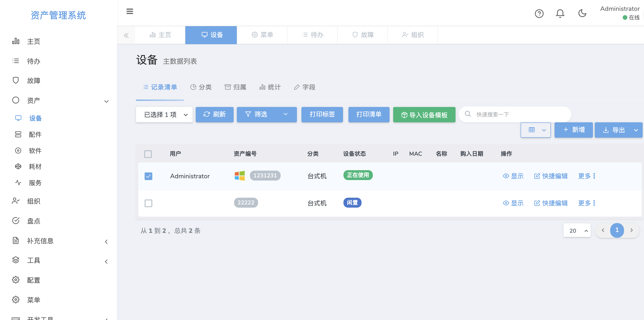Click the 打印标签 button
Viewport: 644px width, 320px height.
[x=322, y=115]
